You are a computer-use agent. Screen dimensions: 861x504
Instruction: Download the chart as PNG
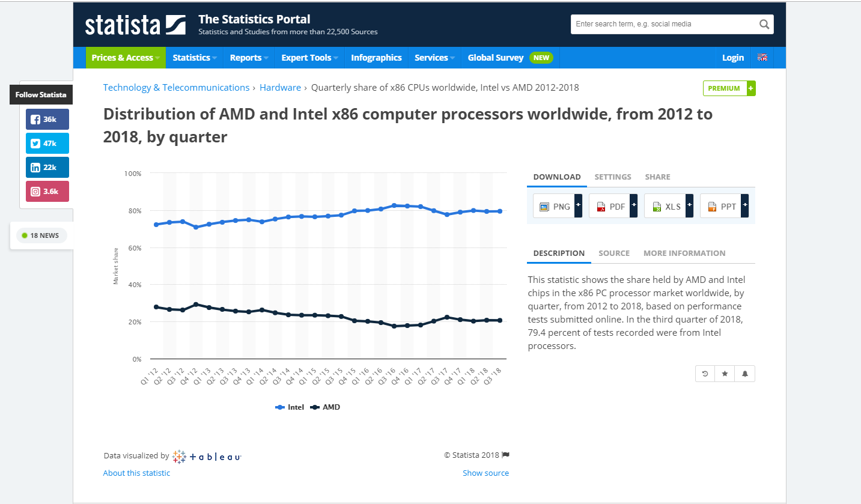pyautogui.click(x=554, y=206)
